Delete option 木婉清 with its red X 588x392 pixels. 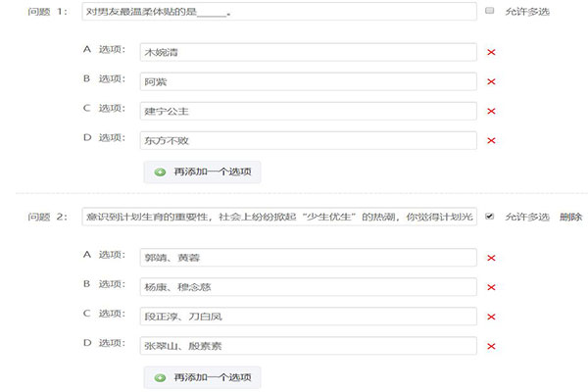point(491,52)
